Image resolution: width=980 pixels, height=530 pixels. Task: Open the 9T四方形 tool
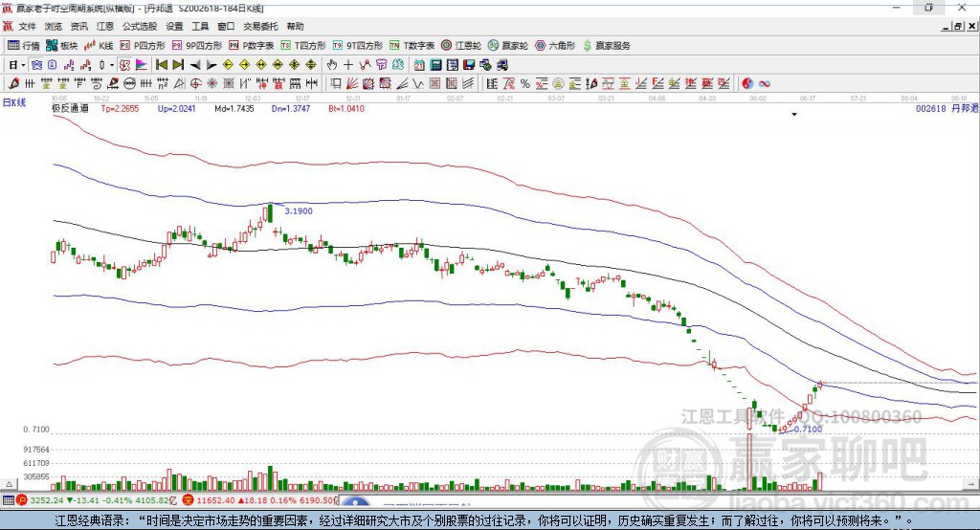358,46
